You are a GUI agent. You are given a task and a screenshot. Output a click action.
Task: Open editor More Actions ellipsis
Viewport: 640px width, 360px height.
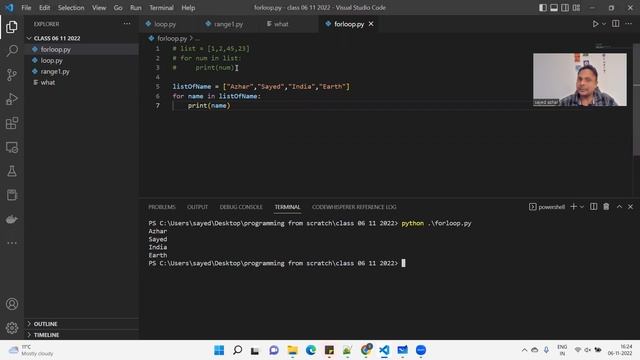(x=629, y=24)
